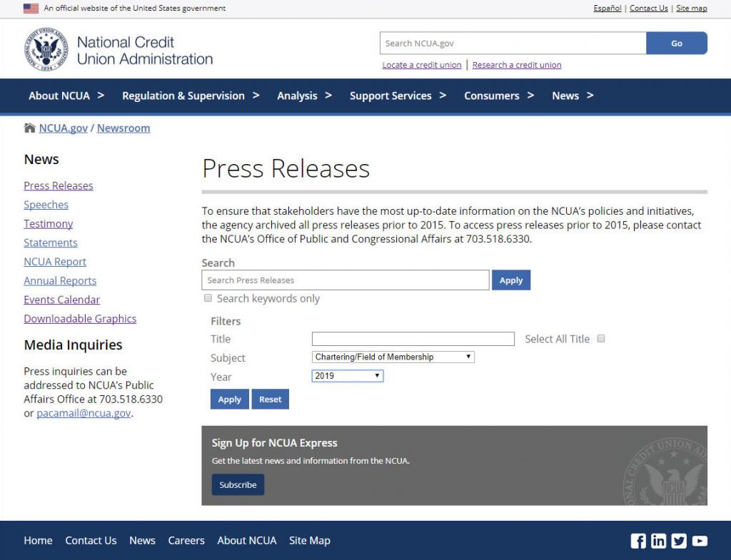Open Locate a credit union link
Image resolution: width=731 pixels, height=560 pixels.
click(x=422, y=65)
